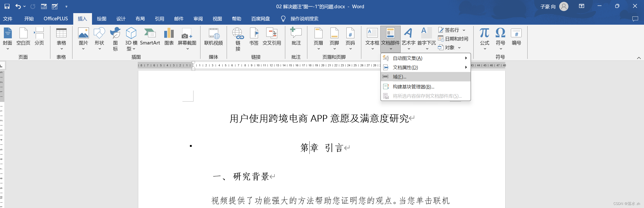Switch to the 绘图 tab

click(102, 19)
